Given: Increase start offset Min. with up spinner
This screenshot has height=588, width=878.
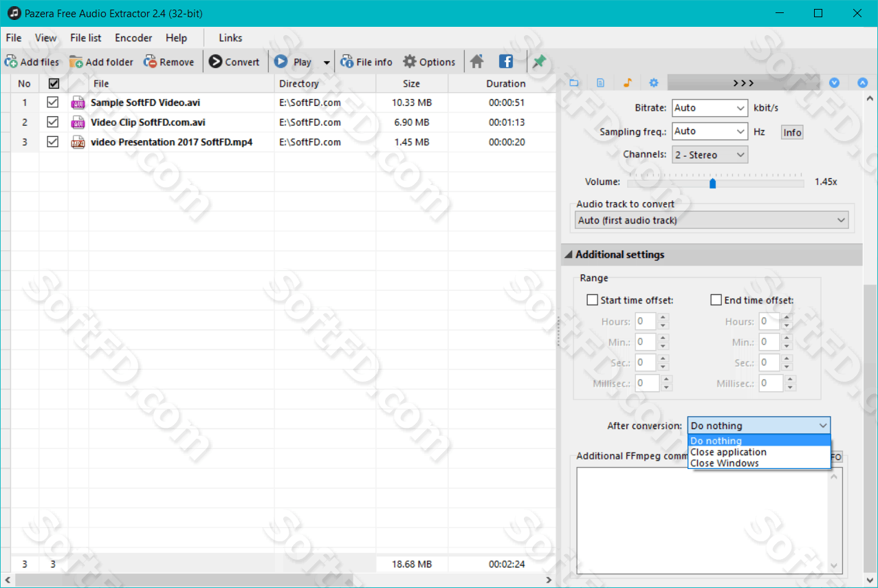Looking at the screenshot, I should tap(663, 338).
